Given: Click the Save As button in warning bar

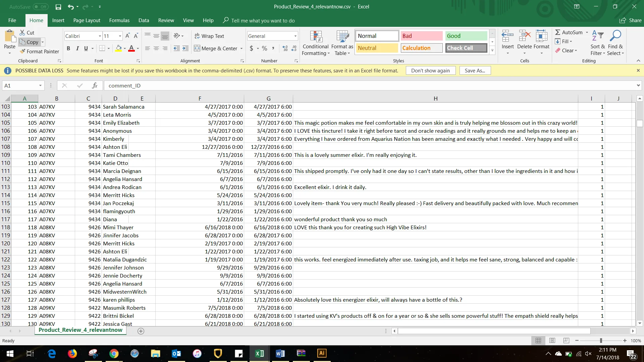Looking at the screenshot, I should (475, 70).
